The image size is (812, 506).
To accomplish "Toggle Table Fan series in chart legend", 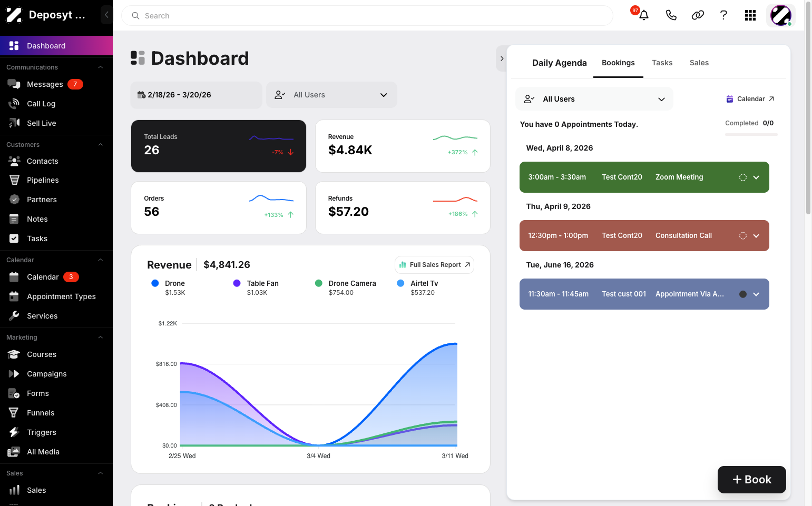I will [x=256, y=287].
